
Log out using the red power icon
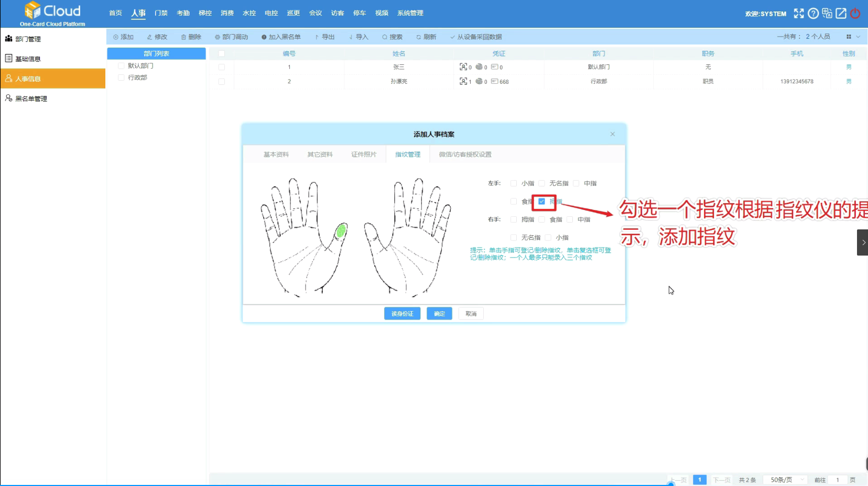(855, 14)
